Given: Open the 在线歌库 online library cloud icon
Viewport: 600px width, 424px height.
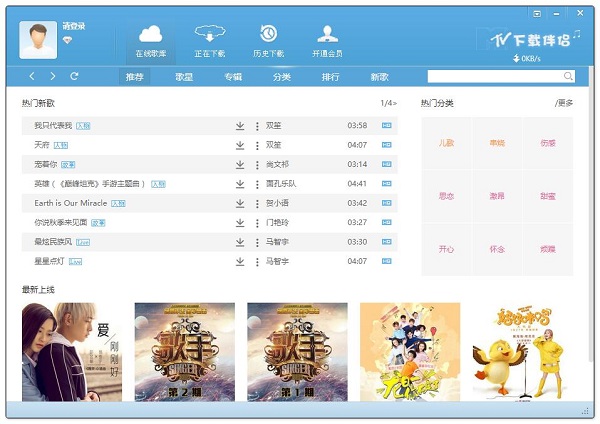Looking at the screenshot, I should coord(152,36).
